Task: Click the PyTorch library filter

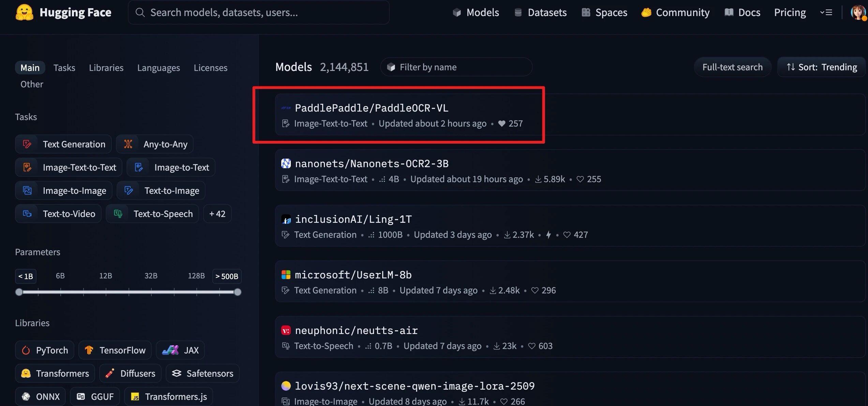Action: click(x=45, y=350)
